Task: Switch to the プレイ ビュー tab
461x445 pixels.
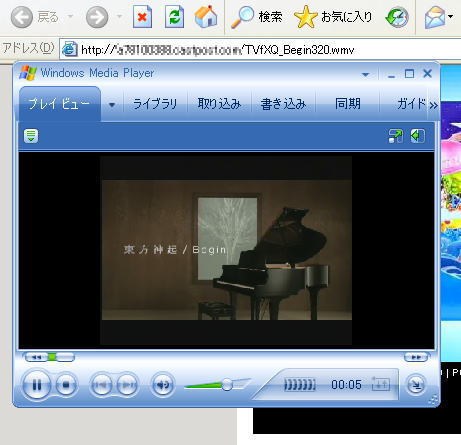Action: [60, 104]
